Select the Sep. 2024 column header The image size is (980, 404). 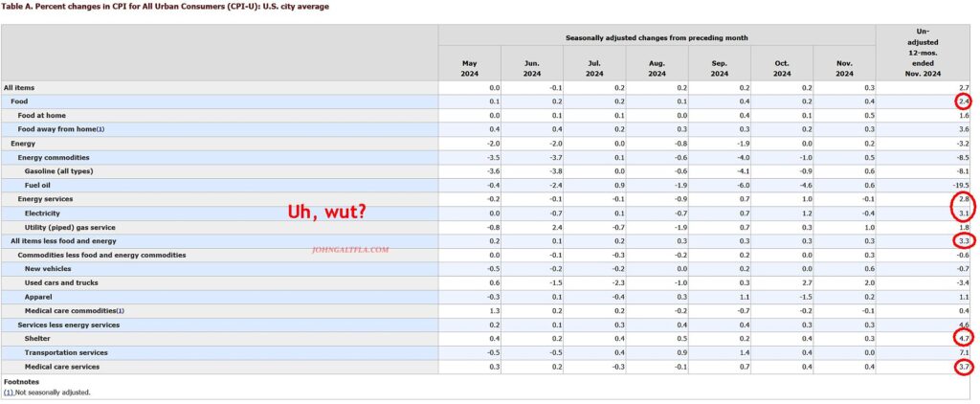coord(720,68)
